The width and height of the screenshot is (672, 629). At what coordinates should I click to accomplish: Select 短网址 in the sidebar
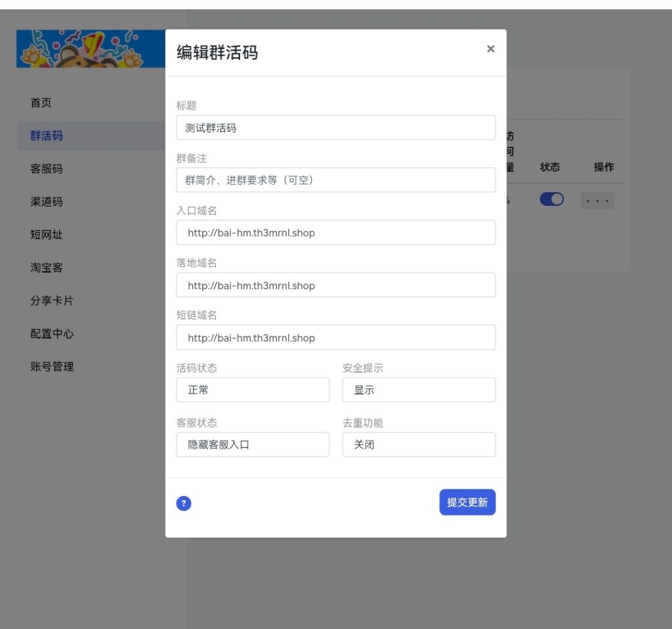point(47,235)
